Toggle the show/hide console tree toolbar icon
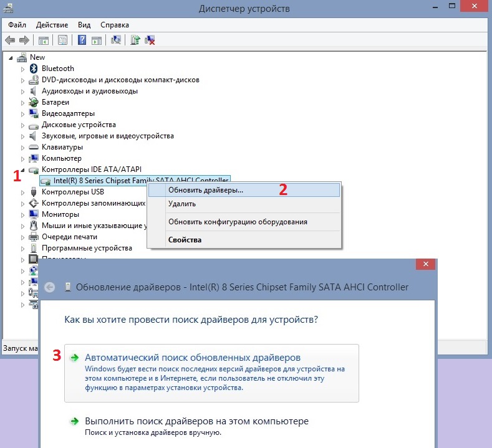 click(x=44, y=40)
